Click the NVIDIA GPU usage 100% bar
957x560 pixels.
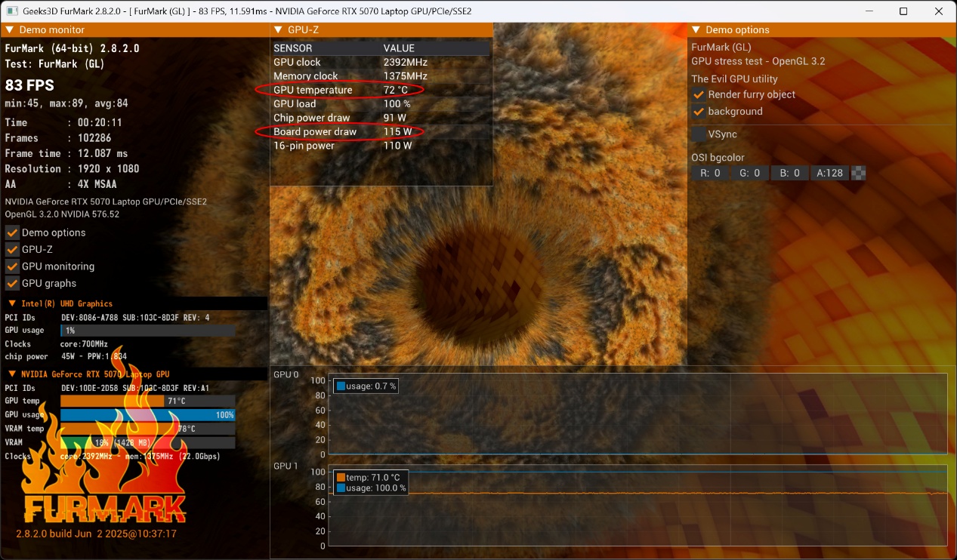tap(148, 415)
